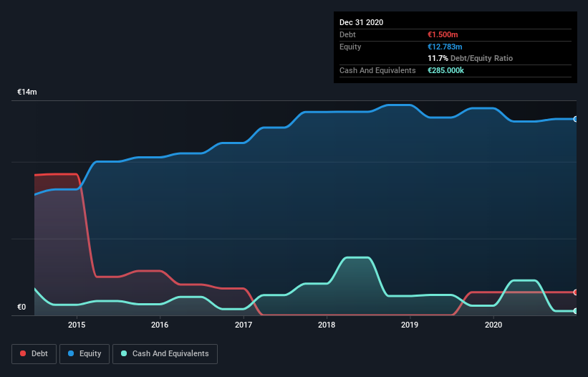
Task: Click the 2018 axis label
Action: (327, 325)
